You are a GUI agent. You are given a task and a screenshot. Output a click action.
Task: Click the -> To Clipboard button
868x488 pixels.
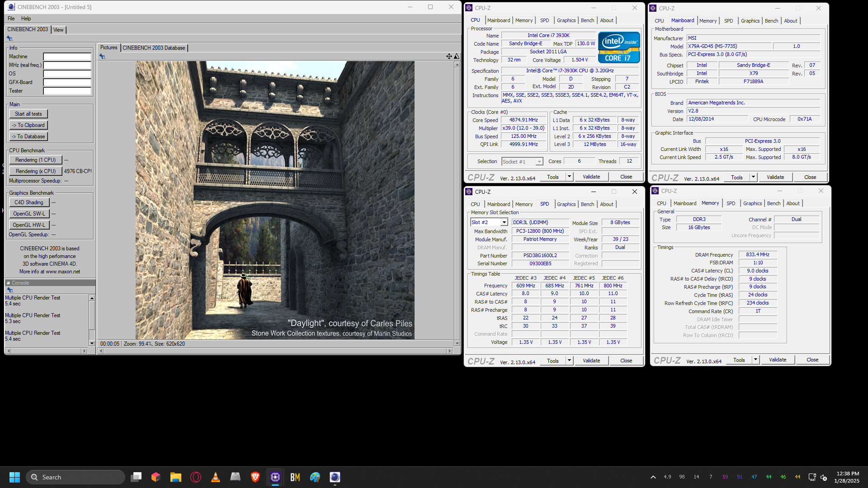(x=28, y=125)
